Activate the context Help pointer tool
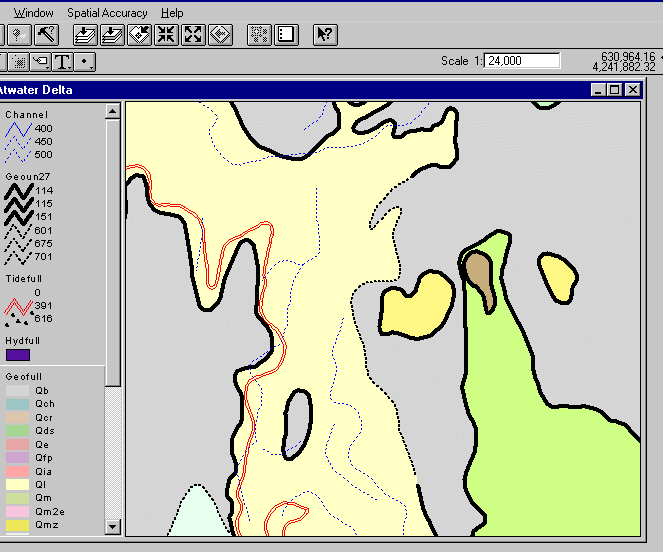The image size is (663, 552). [325, 34]
